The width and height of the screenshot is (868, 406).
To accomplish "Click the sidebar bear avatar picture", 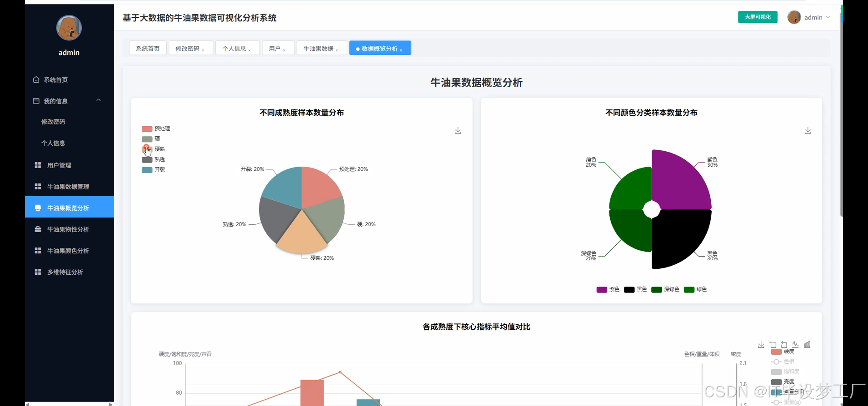I will point(69,28).
